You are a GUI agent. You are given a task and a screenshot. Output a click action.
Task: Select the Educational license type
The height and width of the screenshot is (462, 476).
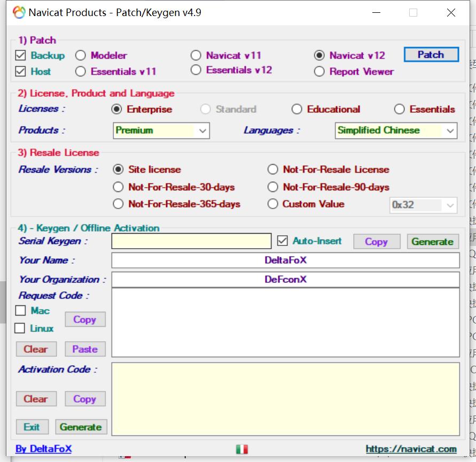coord(297,110)
